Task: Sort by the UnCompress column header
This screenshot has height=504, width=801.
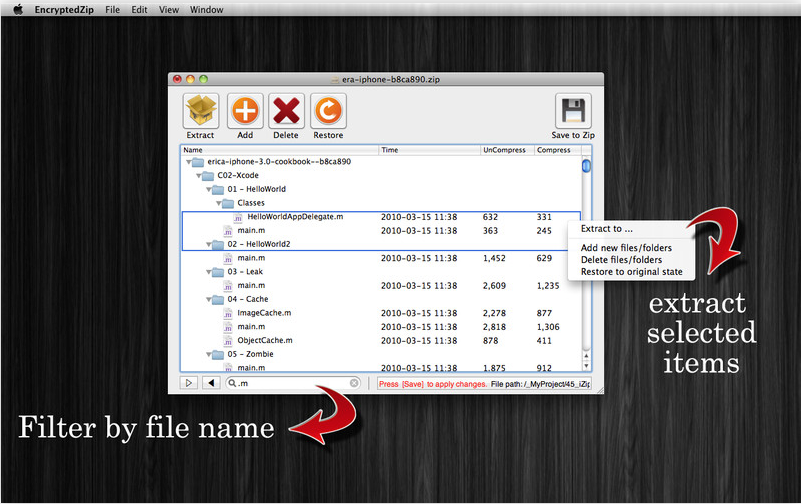Action: point(507,150)
